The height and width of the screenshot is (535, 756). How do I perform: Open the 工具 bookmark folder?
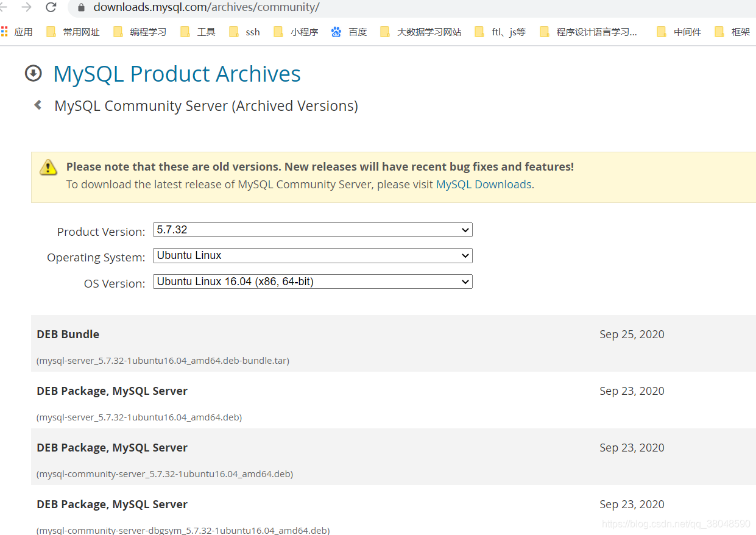[x=198, y=32]
